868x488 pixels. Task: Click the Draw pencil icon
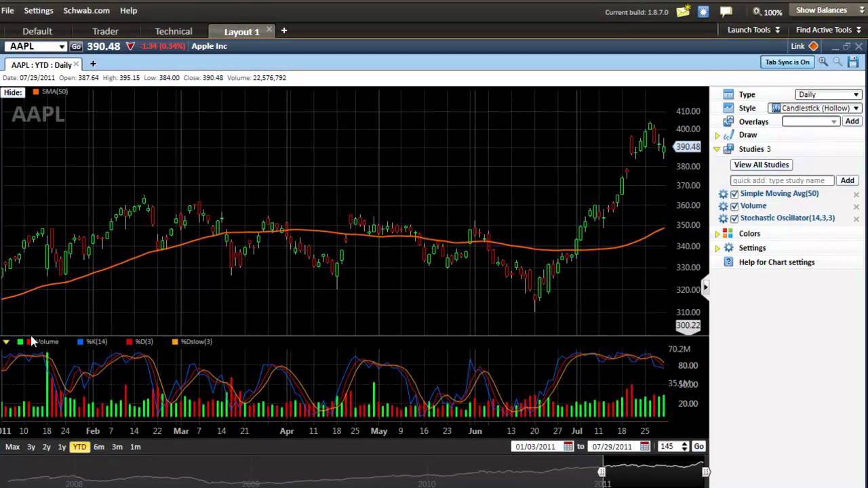coord(728,135)
